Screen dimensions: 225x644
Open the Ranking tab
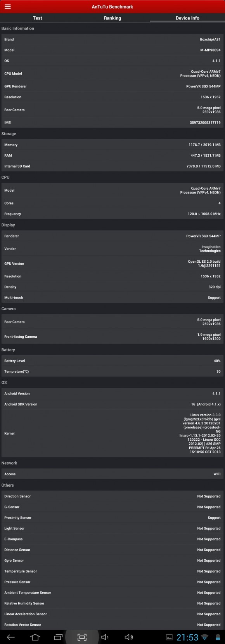(x=112, y=18)
